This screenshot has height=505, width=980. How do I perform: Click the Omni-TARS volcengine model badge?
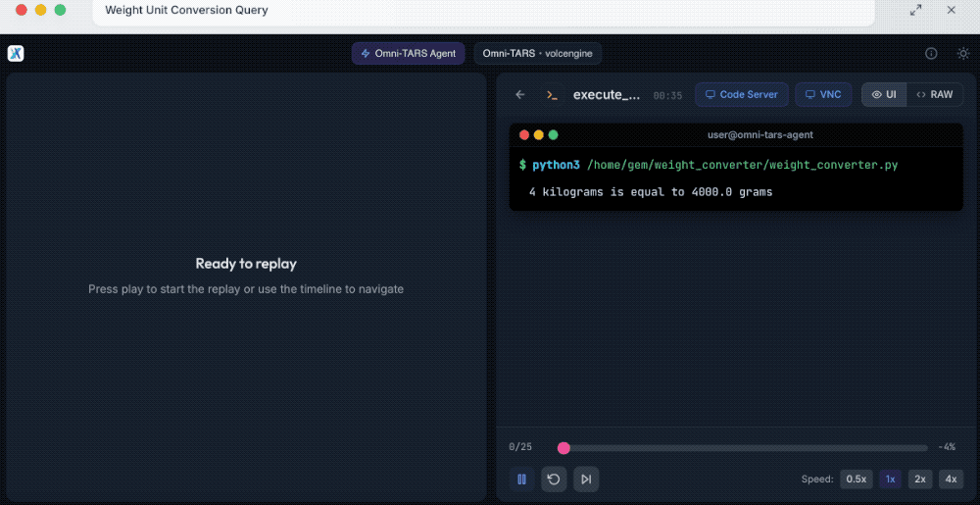click(537, 54)
